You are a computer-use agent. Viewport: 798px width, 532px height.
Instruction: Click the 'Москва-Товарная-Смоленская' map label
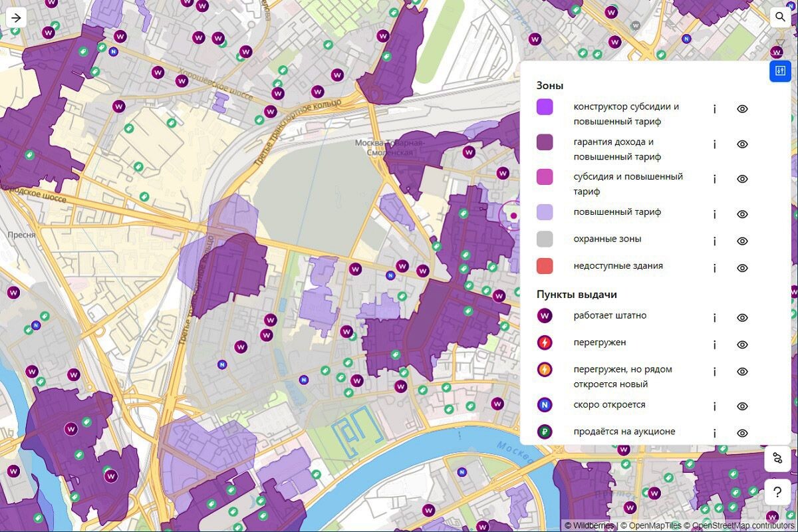click(389, 148)
